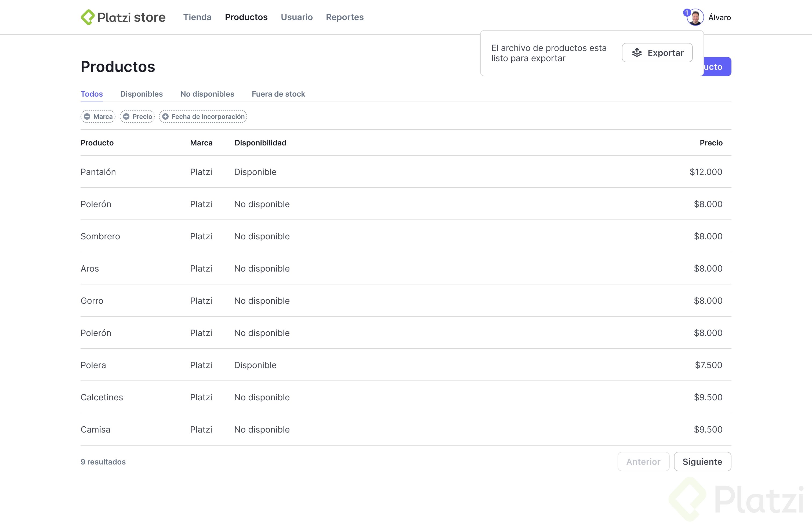Image resolution: width=812 pixels, height=527 pixels.
Task: Switch to the No disponibles tab
Action: (207, 94)
